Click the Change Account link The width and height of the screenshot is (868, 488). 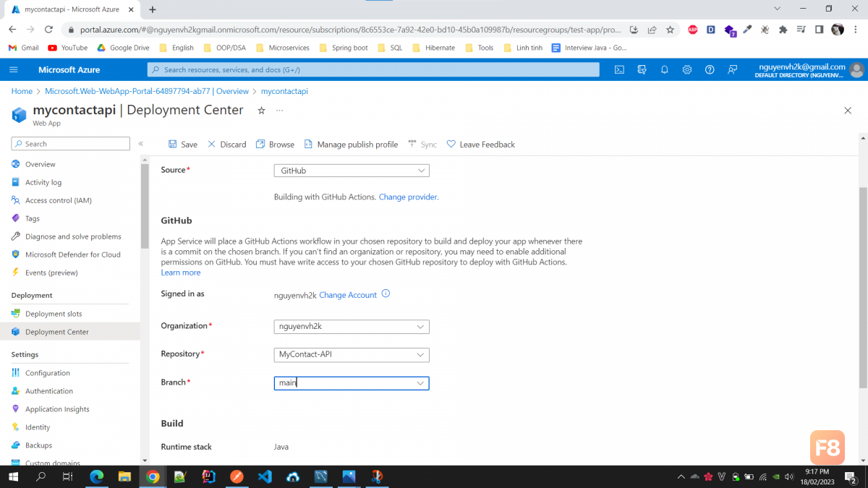pos(348,295)
